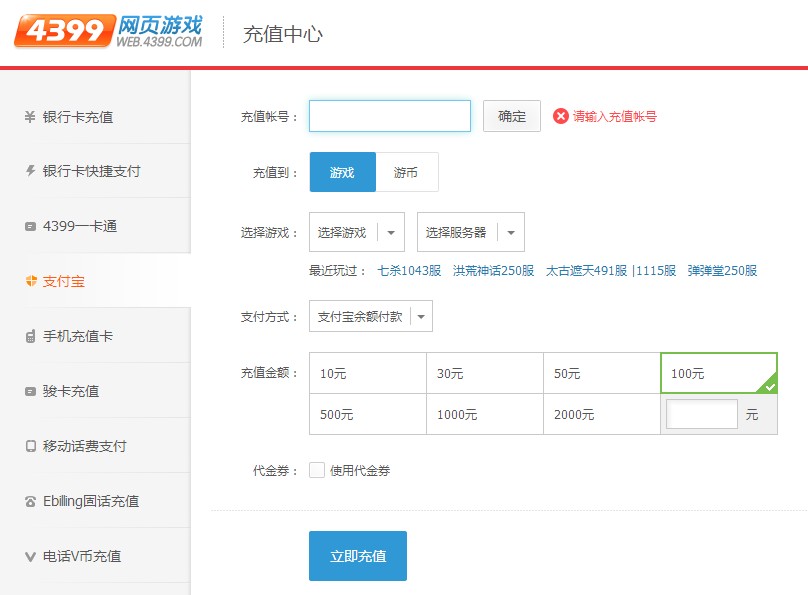Viewport: 808px width, 595px height.
Task: Click the recent game link 太古遮天491服
Action: click(586, 271)
